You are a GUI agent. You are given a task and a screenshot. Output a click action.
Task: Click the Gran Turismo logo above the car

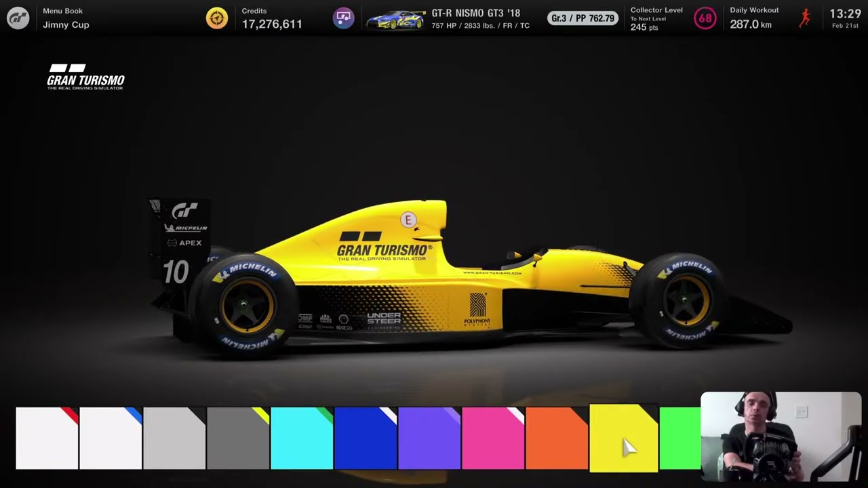[85, 77]
